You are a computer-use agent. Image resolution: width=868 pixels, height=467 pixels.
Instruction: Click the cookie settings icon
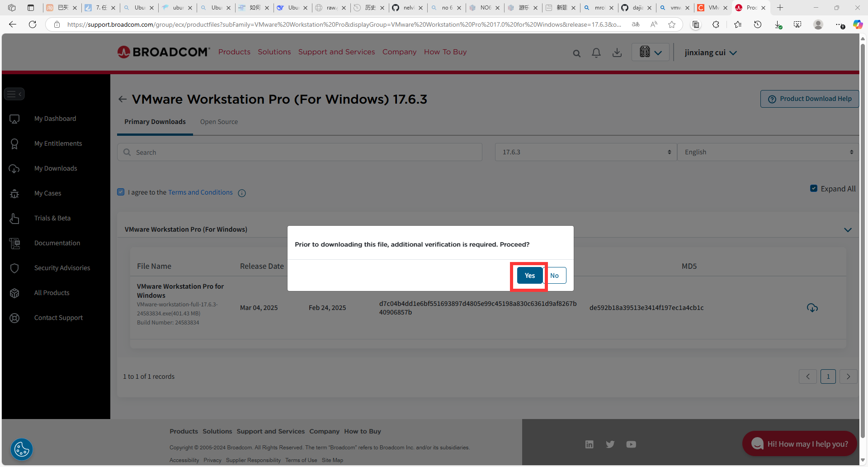pos(22,449)
